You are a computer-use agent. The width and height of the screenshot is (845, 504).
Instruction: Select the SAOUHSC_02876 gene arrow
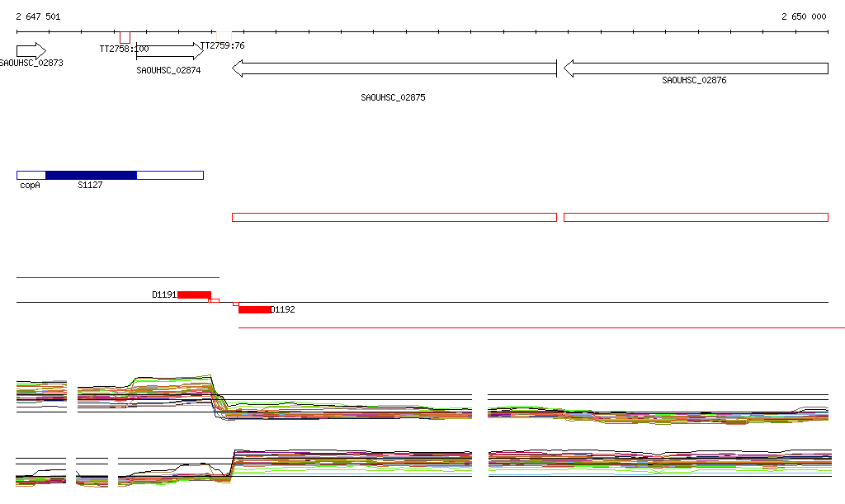(x=696, y=68)
